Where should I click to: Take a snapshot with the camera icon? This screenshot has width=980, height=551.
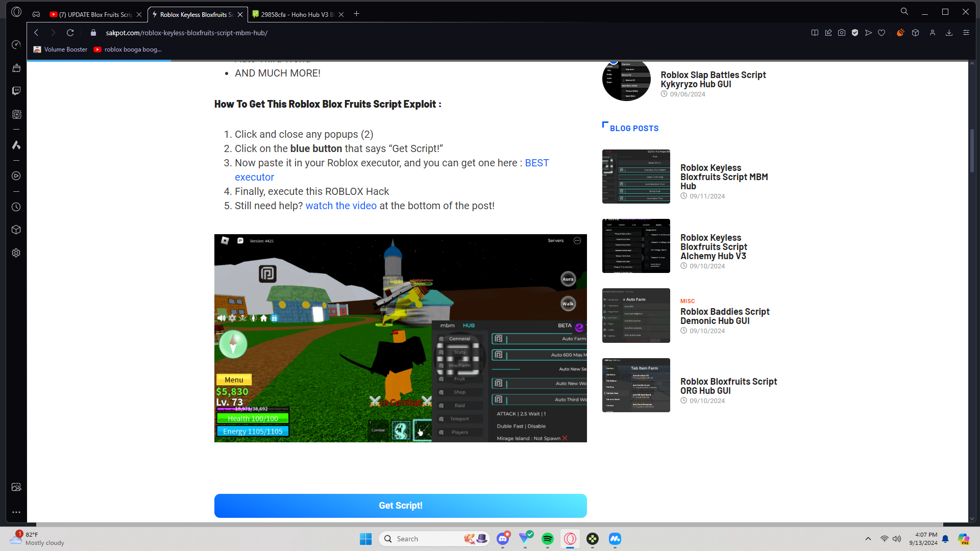[x=842, y=33]
